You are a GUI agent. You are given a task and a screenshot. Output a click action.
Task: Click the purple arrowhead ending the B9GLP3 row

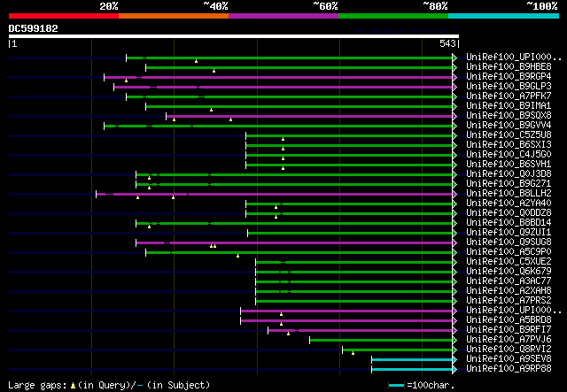coord(454,87)
